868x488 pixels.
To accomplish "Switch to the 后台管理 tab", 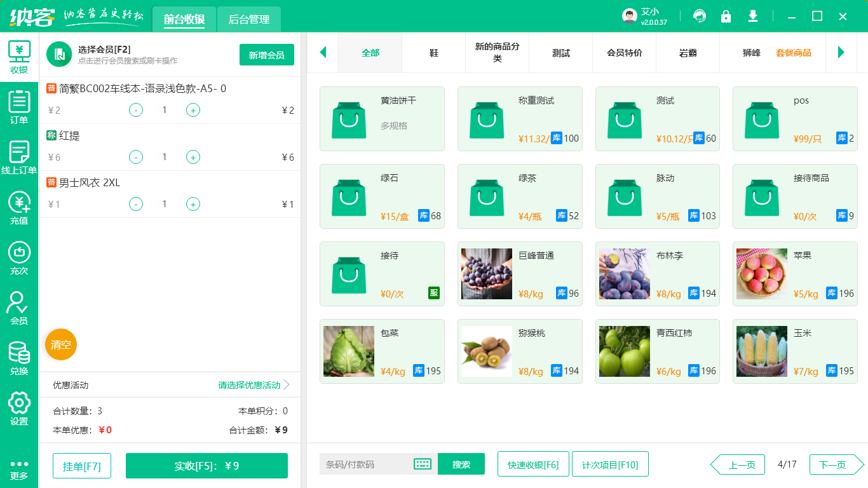I will (x=248, y=19).
